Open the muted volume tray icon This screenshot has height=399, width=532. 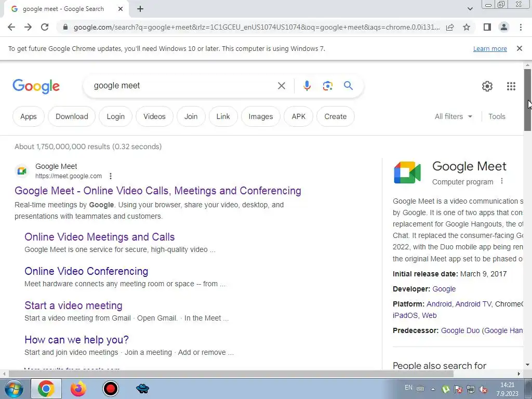[483, 390]
